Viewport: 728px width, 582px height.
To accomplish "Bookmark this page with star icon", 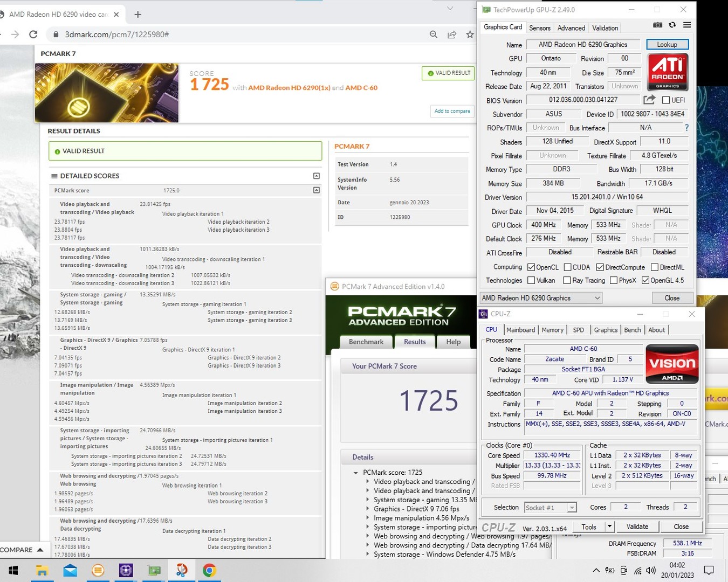I will pos(470,34).
